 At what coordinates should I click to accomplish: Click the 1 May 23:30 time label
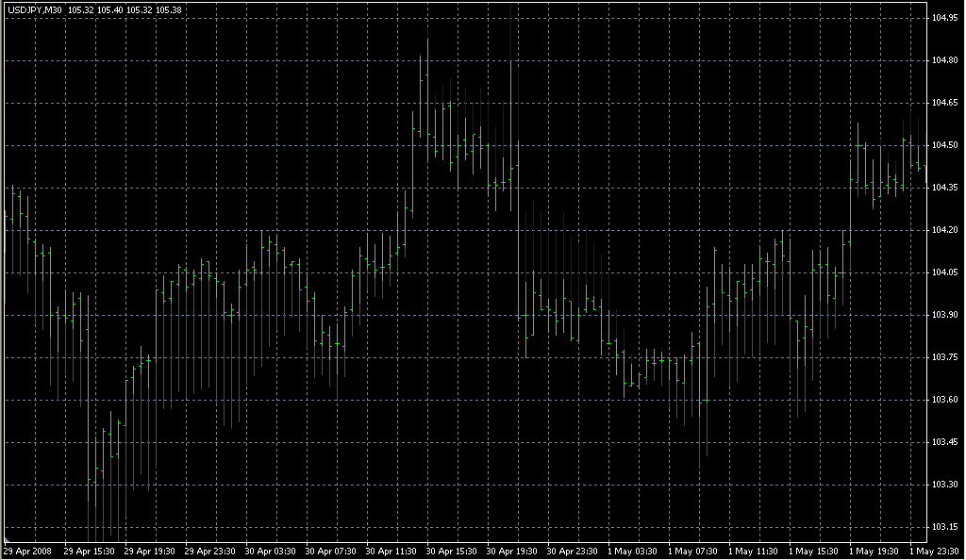click(x=933, y=551)
